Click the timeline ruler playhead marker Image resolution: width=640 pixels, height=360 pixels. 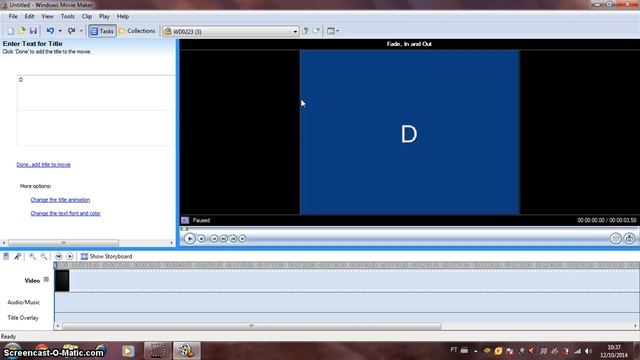56,265
